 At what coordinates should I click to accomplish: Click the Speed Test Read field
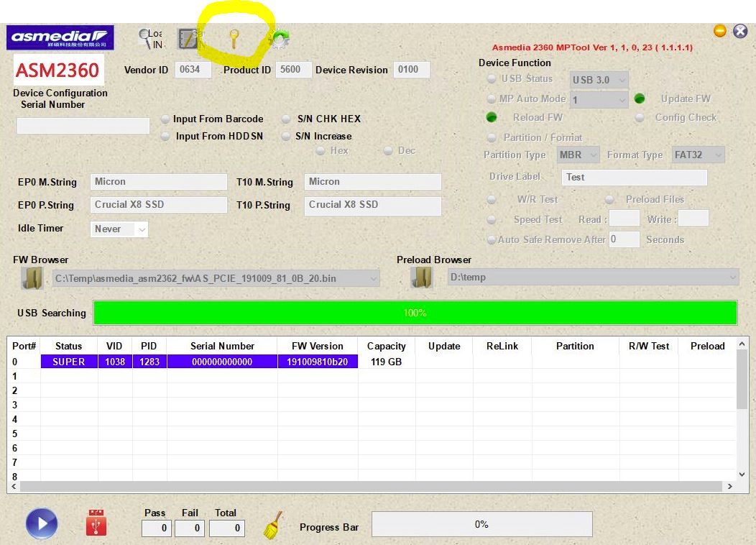pos(624,218)
